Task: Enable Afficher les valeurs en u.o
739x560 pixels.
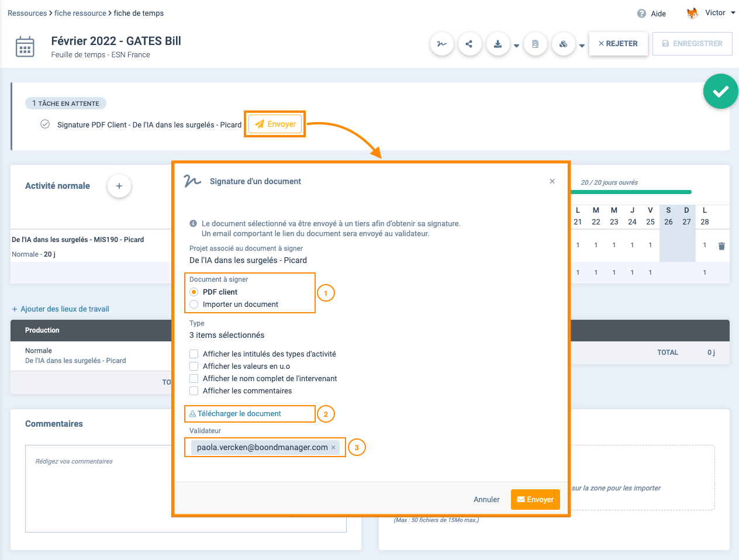Action: 194,367
